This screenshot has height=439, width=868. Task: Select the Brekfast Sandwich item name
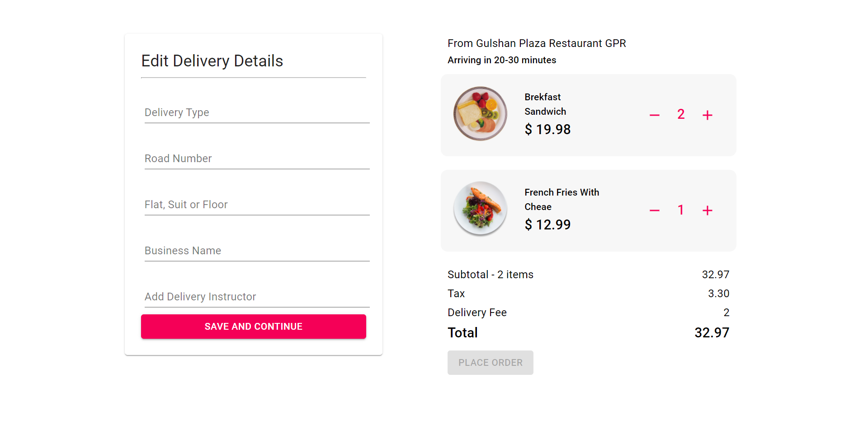(545, 104)
